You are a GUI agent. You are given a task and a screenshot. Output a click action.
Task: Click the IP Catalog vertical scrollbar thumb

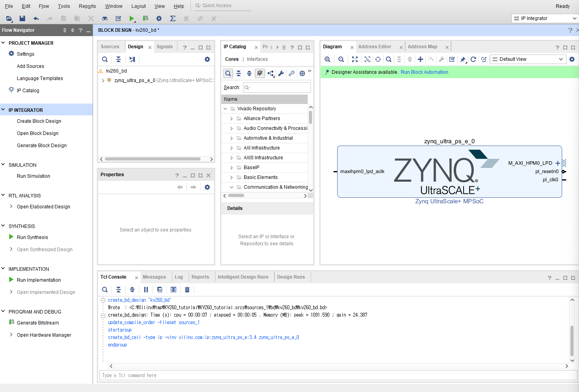[x=311, y=117]
